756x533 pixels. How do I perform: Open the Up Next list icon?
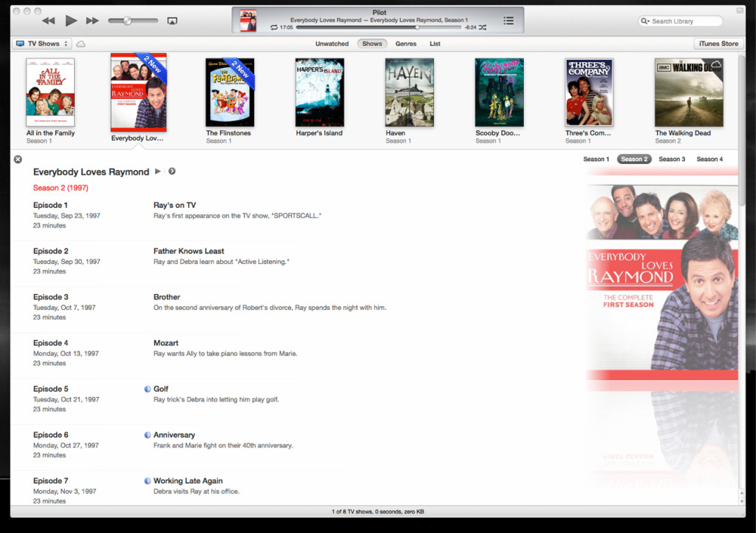click(508, 20)
